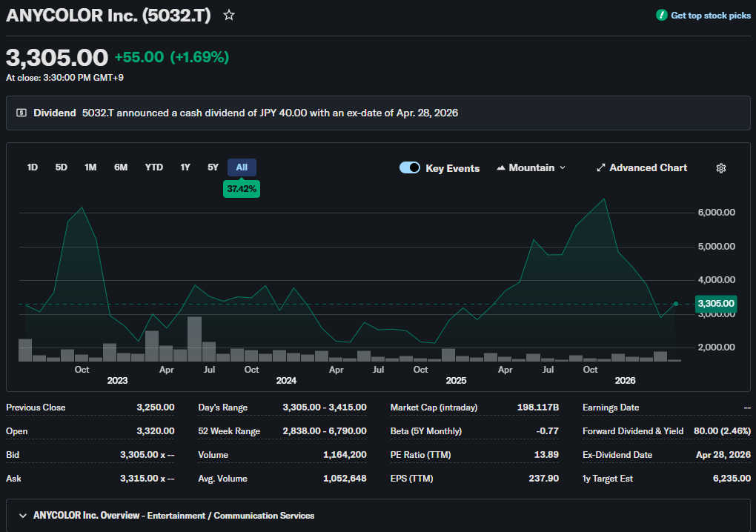Click the 3,305.00 current price marker on chart
The width and height of the screenshot is (756, 532).
tap(715, 303)
